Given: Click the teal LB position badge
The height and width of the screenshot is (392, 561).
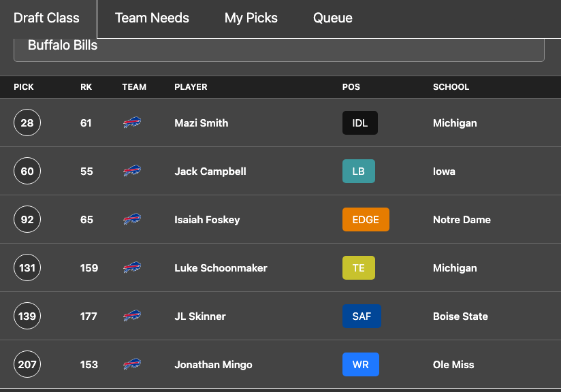Looking at the screenshot, I should point(359,171).
